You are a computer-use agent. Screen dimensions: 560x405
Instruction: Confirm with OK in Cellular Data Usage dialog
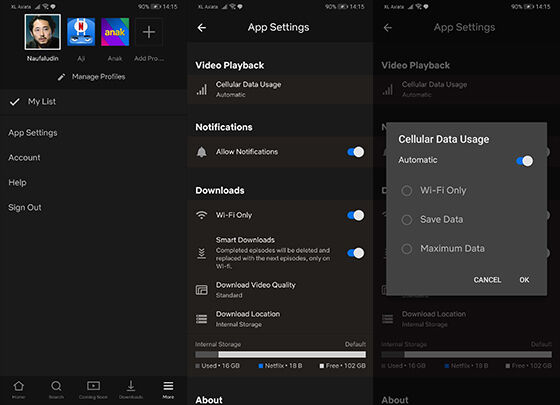(x=524, y=280)
